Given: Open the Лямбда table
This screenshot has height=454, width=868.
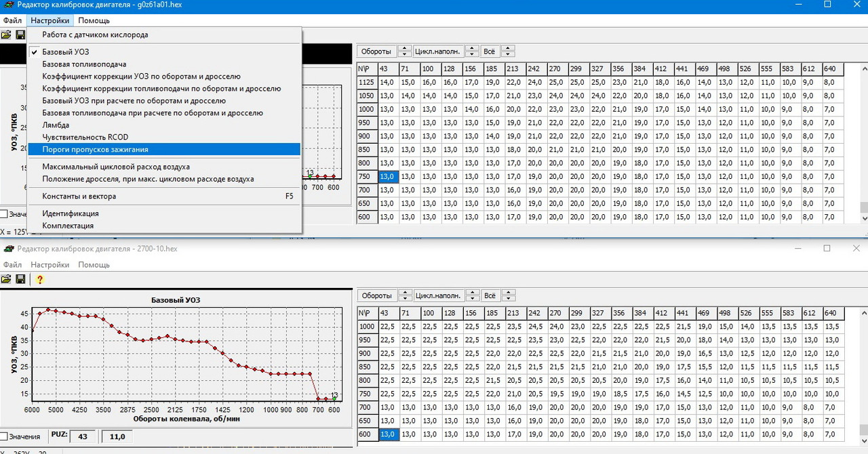Looking at the screenshot, I should tap(164, 125).
